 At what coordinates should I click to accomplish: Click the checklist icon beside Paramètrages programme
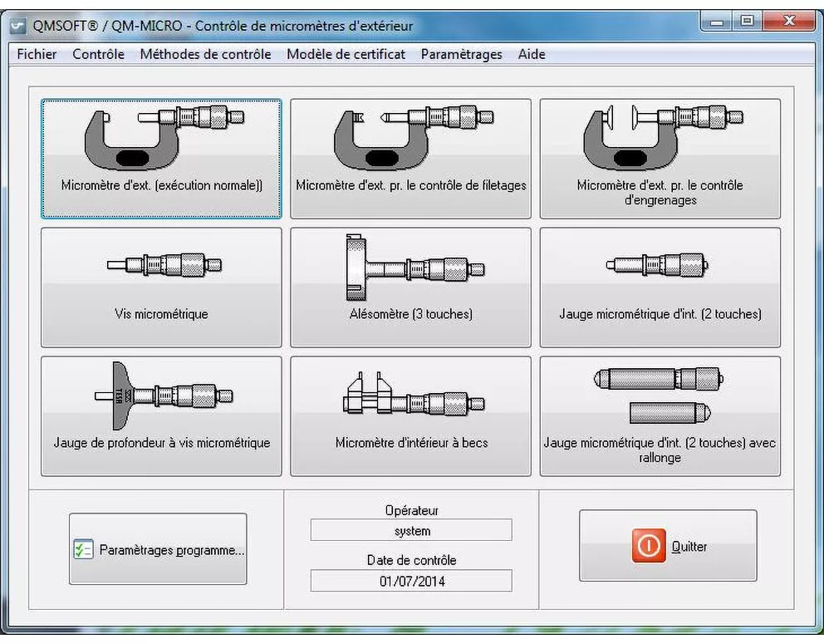pyautogui.click(x=83, y=549)
